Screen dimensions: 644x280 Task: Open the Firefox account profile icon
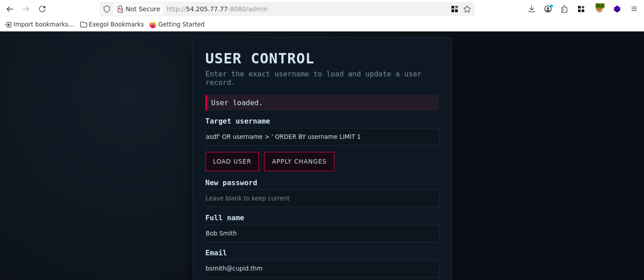(548, 9)
